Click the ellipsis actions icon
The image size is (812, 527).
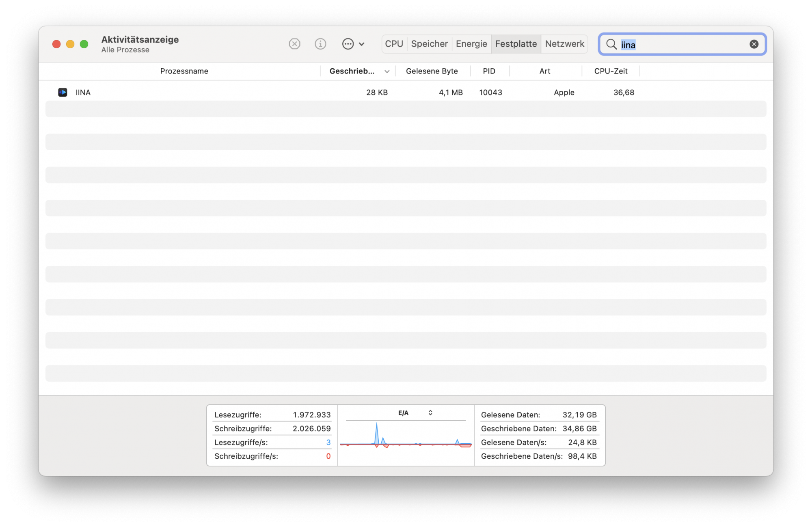[x=348, y=44]
